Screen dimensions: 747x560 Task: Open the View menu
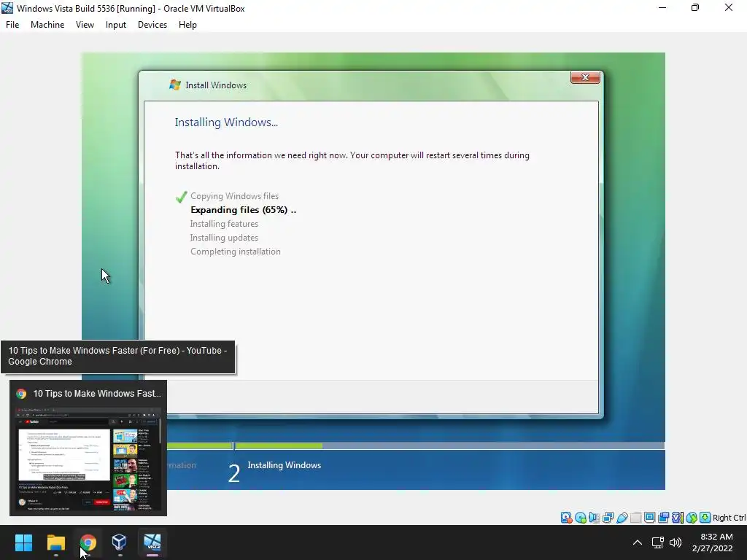tap(85, 25)
